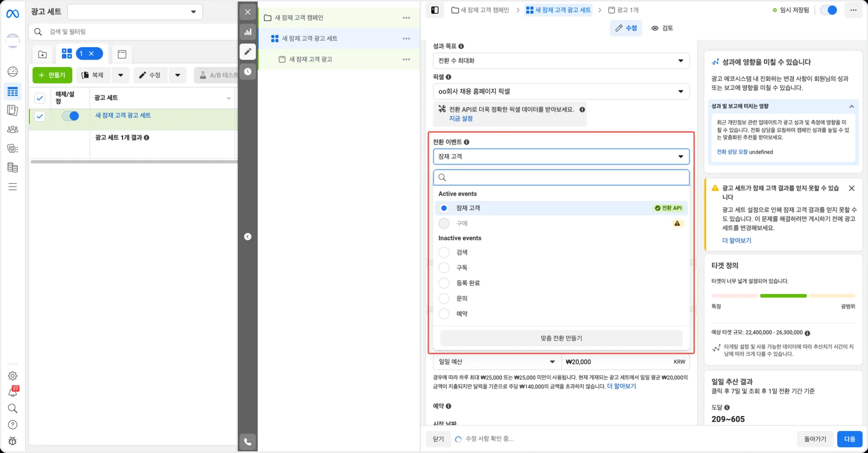Open the account overview gauge icon
Screen dimensions: 868x453
point(13,71)
